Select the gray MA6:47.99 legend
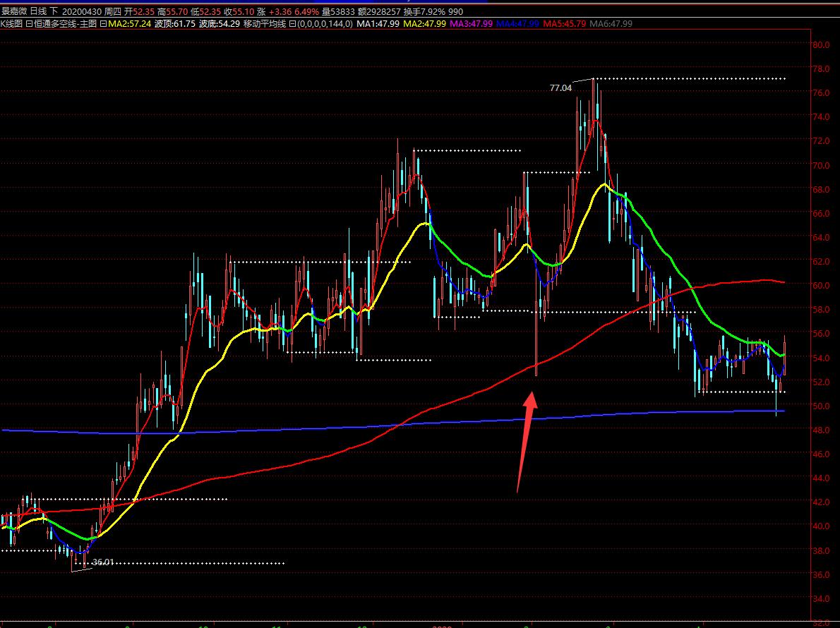This screenshot has width=840, height=628. [x=611, y=23]
